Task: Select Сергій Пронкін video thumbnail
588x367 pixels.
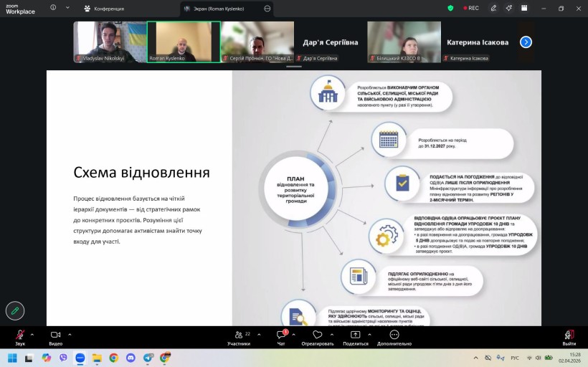Action: click(257, 42)
